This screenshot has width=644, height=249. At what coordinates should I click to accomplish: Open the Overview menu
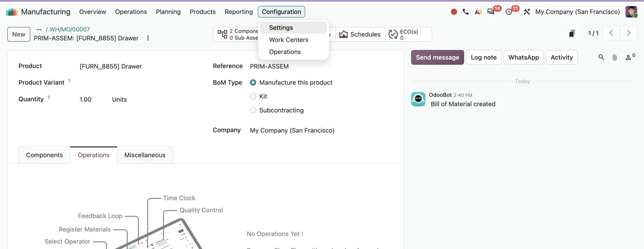coord(93,12)
